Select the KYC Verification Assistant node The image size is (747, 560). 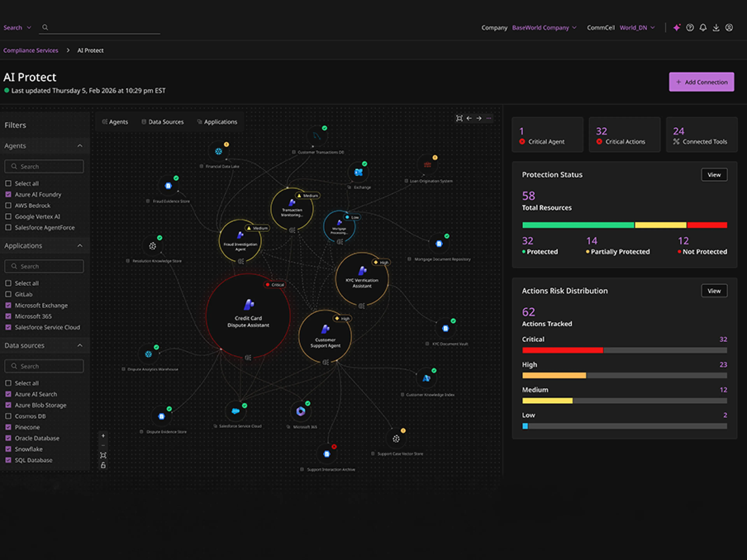click(362, 279)
